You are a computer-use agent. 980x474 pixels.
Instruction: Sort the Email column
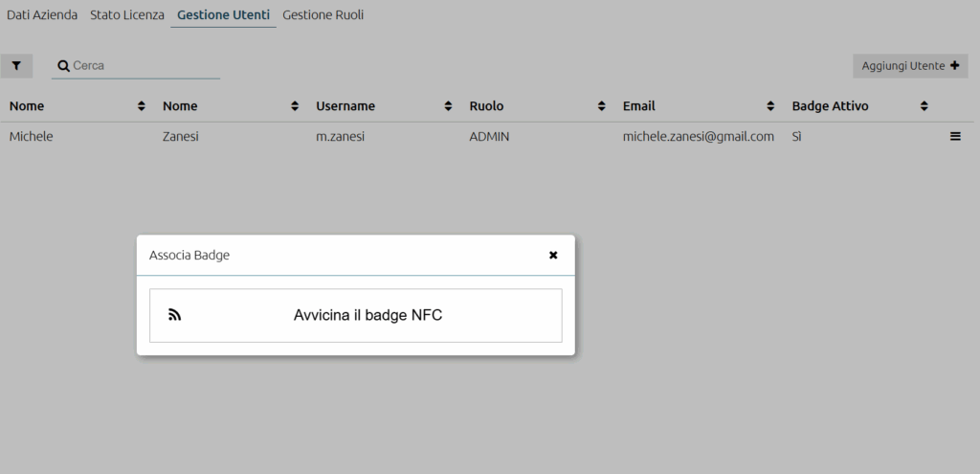click(770, 106)
